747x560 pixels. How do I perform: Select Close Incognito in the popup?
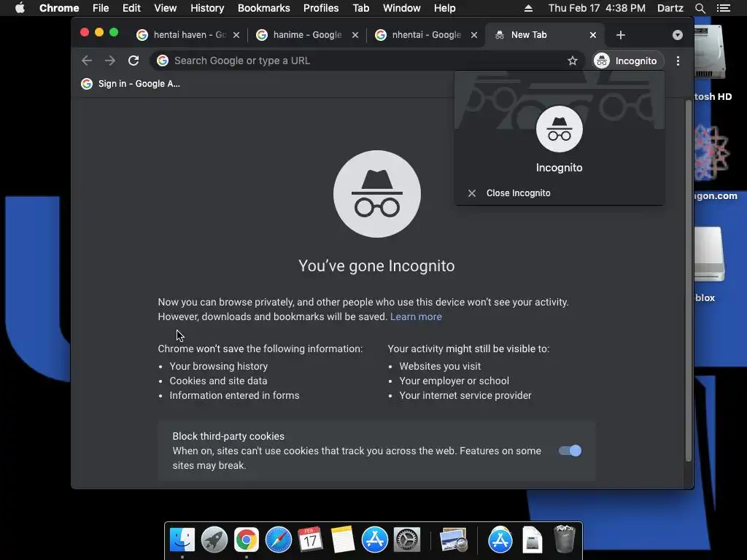[560, 192]
